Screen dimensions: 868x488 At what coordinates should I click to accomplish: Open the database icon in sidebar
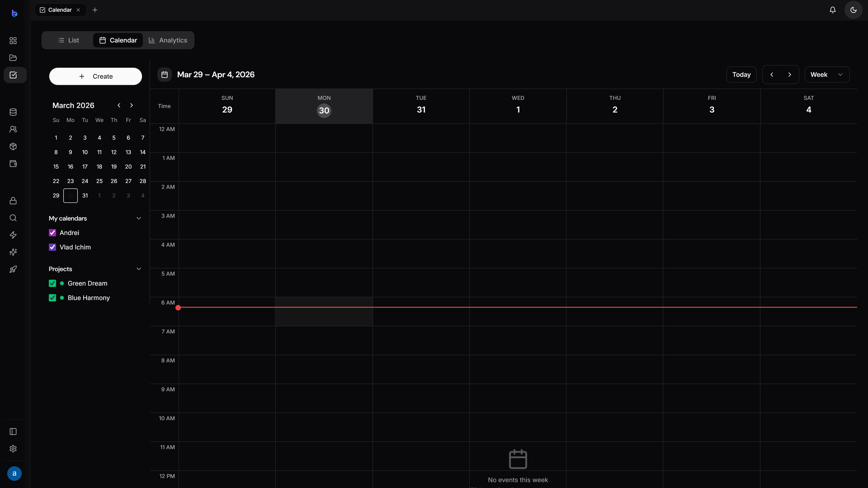click(x=13, y=112)
